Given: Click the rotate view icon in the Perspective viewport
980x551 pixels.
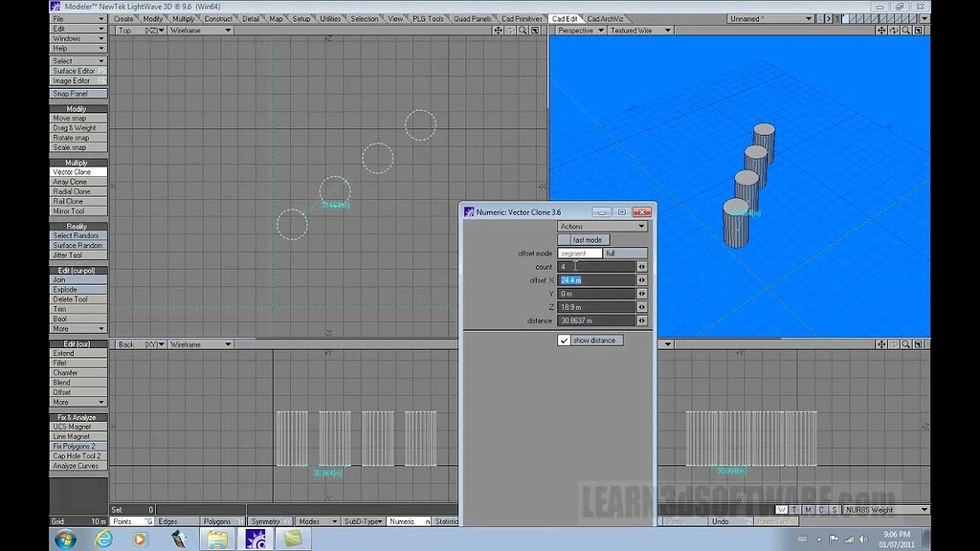Looking at the screenshot, I should [894, 30].
